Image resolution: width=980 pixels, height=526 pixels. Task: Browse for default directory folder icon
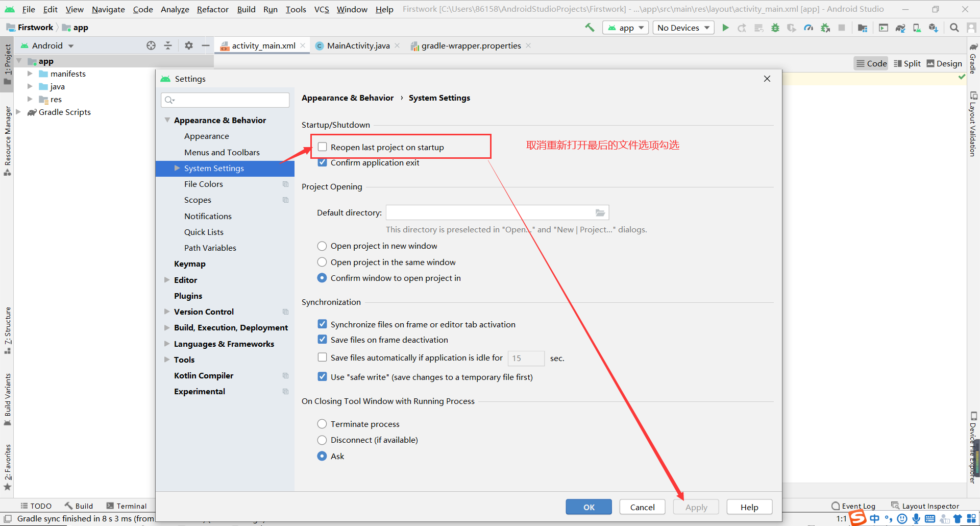coord(600,212)
